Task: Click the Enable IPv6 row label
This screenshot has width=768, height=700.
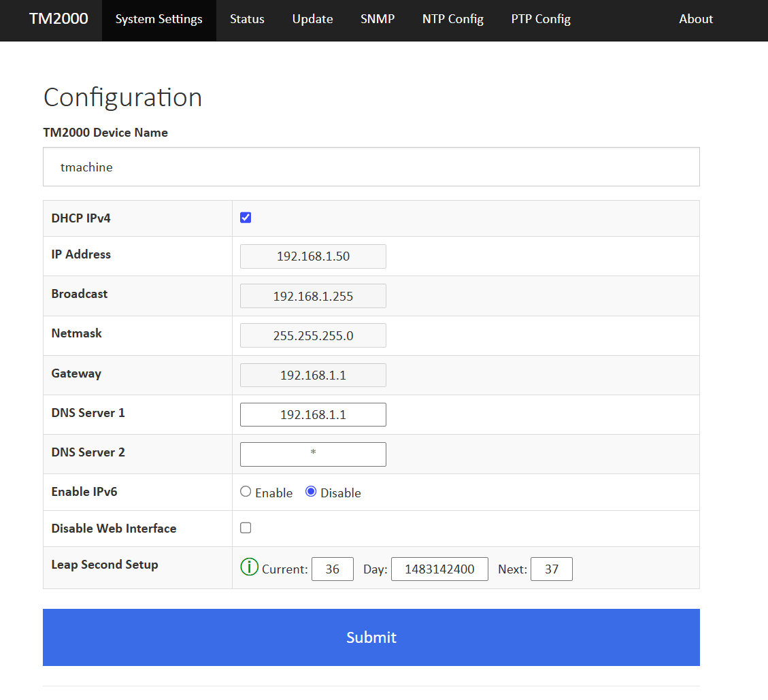Action: (x=84, y=491)
